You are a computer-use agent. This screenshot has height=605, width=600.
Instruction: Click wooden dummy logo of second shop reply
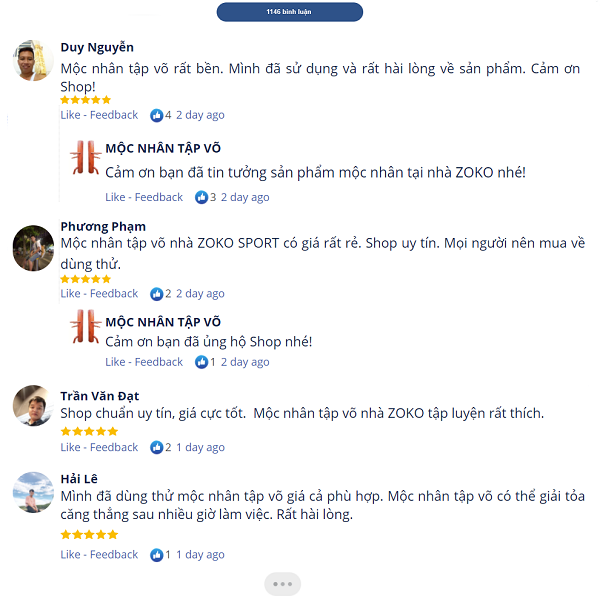click(x=86, y=326)
